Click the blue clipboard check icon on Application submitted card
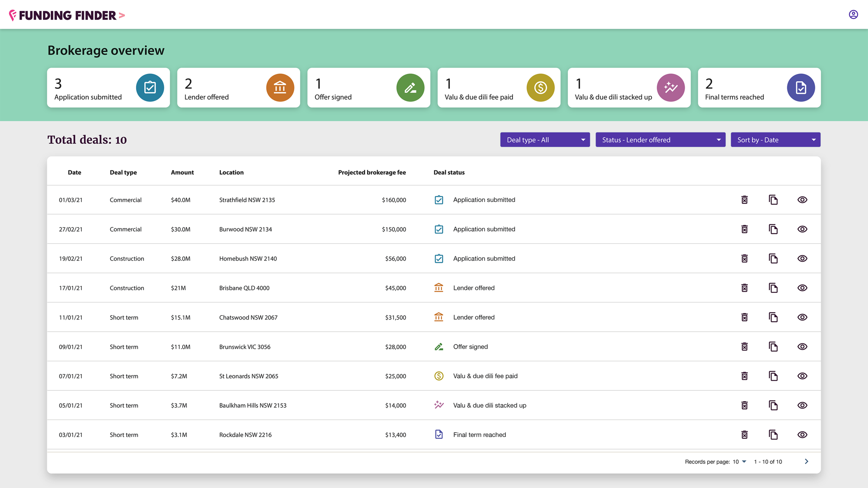Screen dimensions: 868x488 [150, 87]
